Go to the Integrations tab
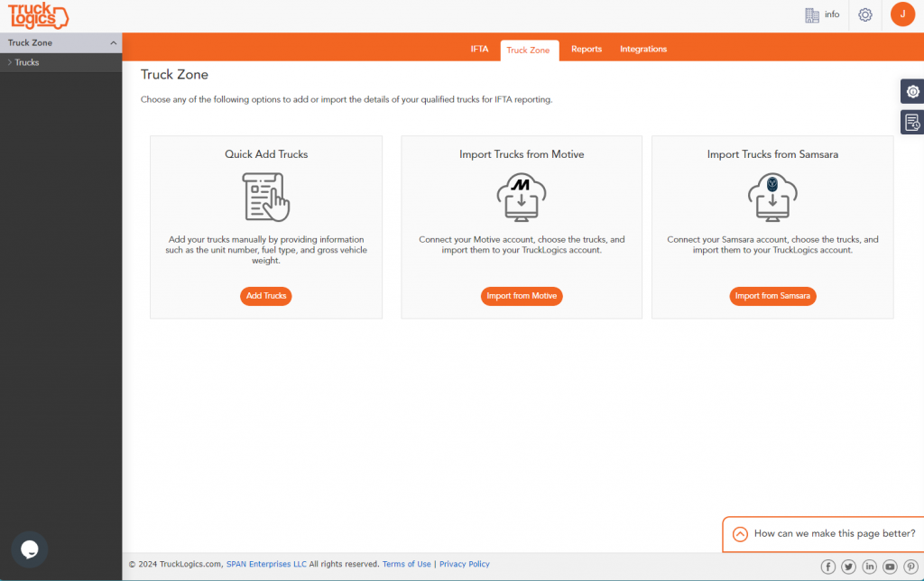Screen dimensions: 924x581 click(643, 49)
